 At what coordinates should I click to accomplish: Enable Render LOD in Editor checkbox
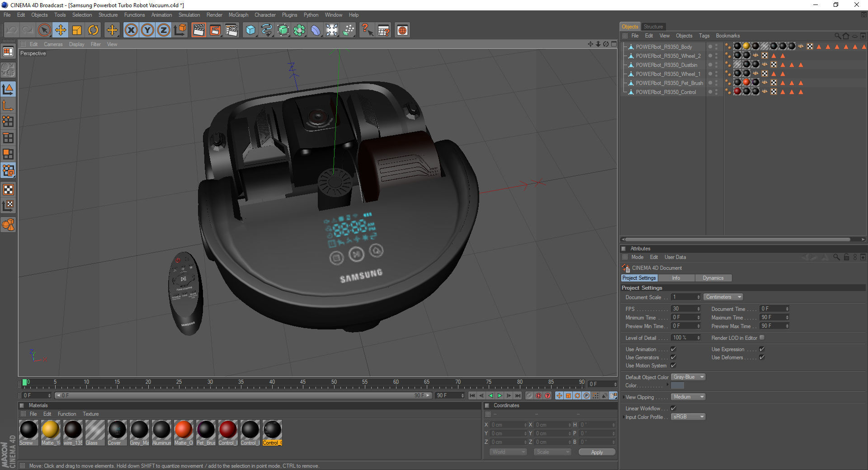tap(762, 337)
